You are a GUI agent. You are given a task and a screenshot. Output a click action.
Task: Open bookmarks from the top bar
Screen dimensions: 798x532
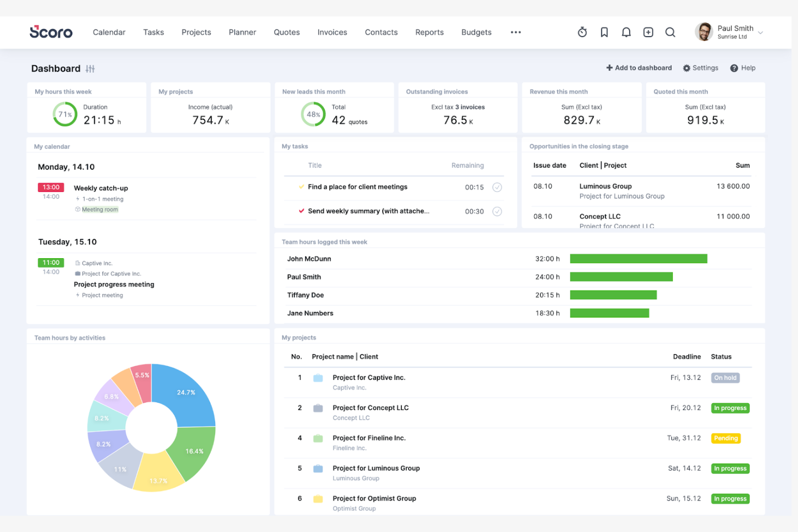click(604, 32)
